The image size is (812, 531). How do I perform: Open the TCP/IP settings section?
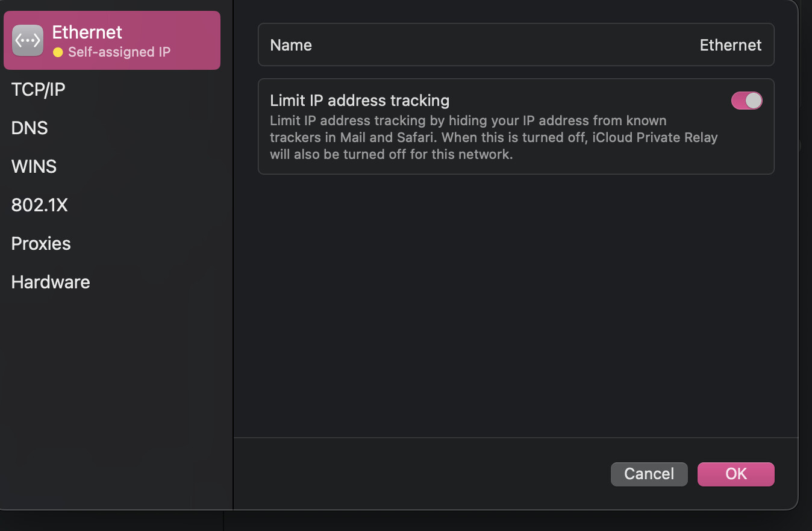point(38,90)
